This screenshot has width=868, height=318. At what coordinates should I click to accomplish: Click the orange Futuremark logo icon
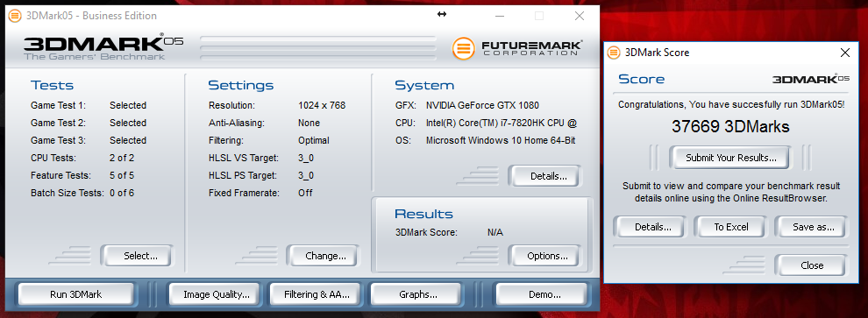[x=463, y=49]
